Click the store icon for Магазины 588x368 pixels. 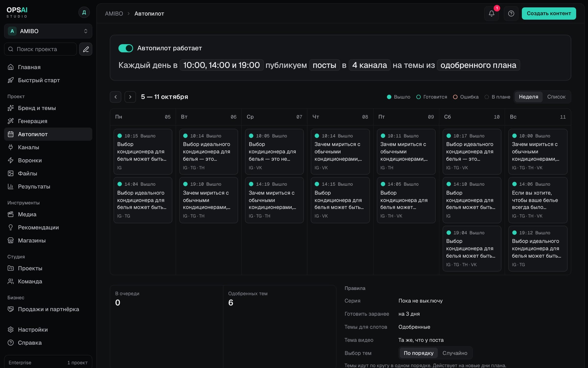pos(11,240)
